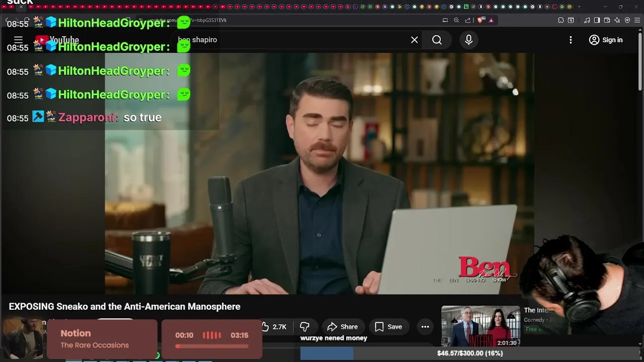This screenshot has width=644, height=362.
Task: Open Brave VPN shield icon
Action: click(627, 20)
